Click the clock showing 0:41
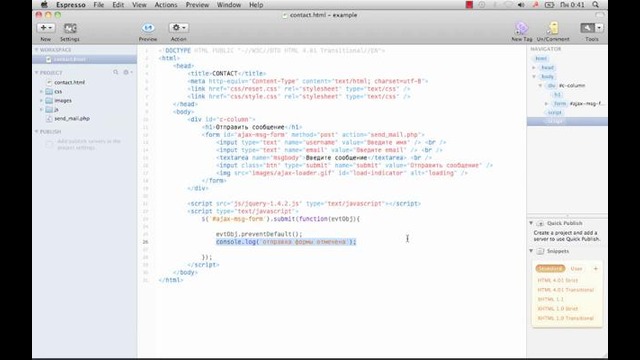This screenshot has height=360, width=640. pos(572,5)
